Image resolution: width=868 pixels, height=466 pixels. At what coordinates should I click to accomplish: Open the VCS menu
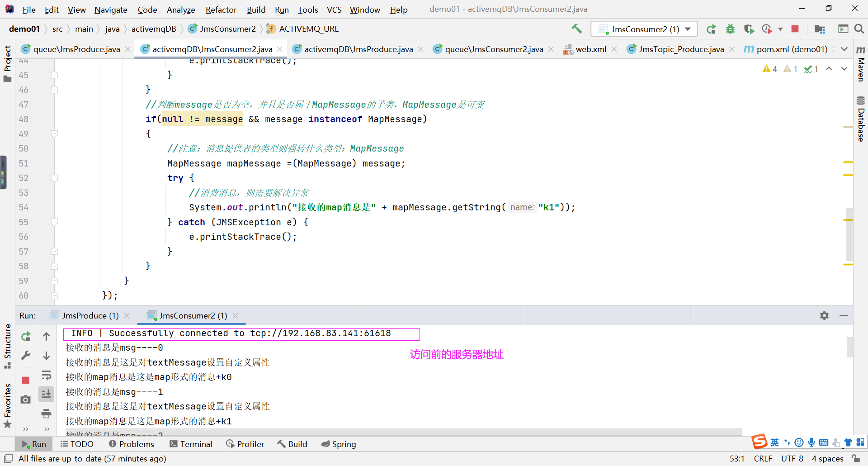click(x=334, y=10)
